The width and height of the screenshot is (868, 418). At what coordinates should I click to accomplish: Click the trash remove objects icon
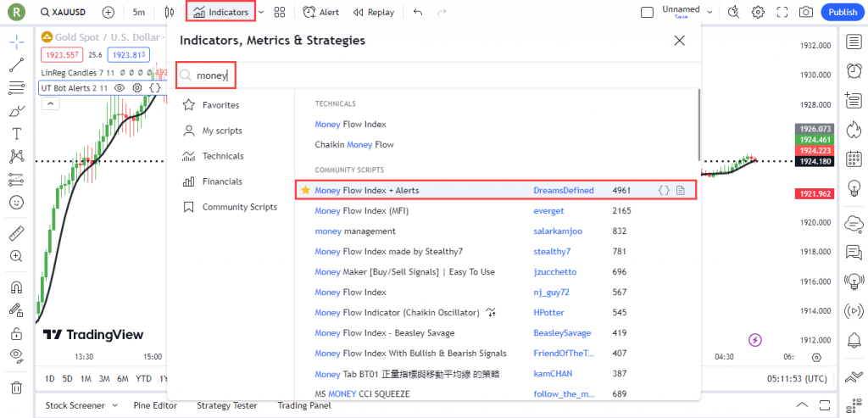coord(17,387)
